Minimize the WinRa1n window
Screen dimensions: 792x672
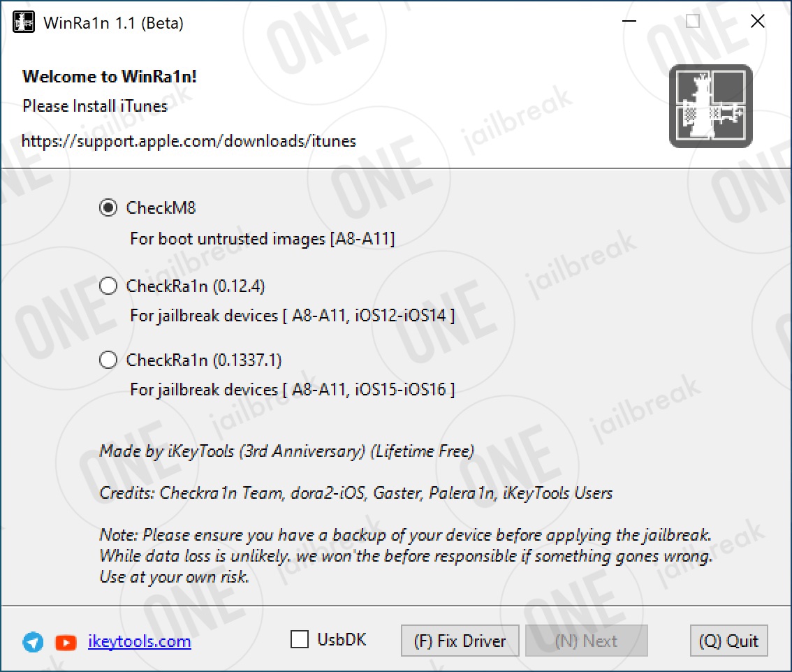click(x=629, y=21)
